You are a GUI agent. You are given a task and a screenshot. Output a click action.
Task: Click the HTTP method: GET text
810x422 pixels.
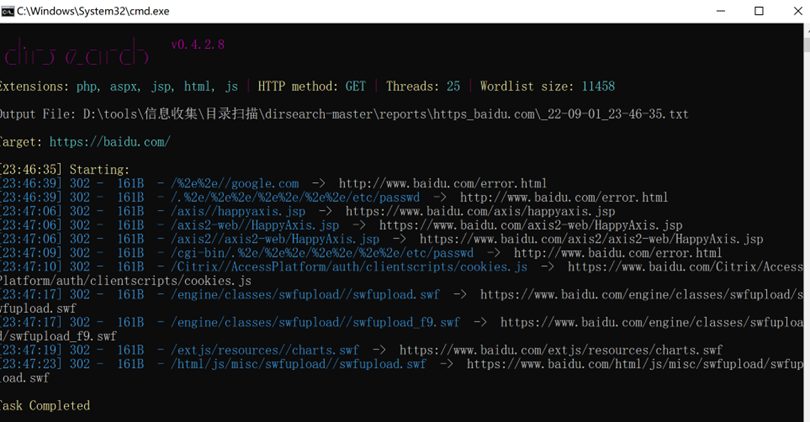click(x=312, y=86)
